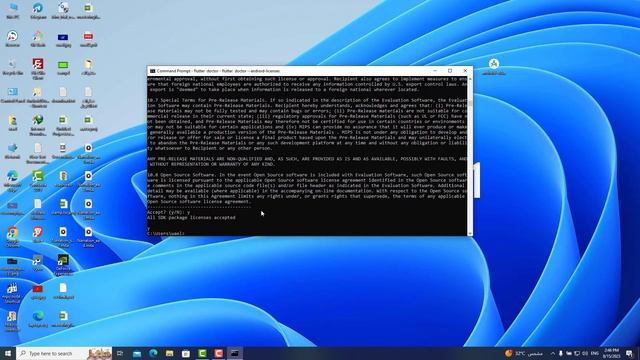Viewport: 640px width, 360px height.
Task: Open Microsoft Edge from the taskbar
Action: (x=153, y=353)
